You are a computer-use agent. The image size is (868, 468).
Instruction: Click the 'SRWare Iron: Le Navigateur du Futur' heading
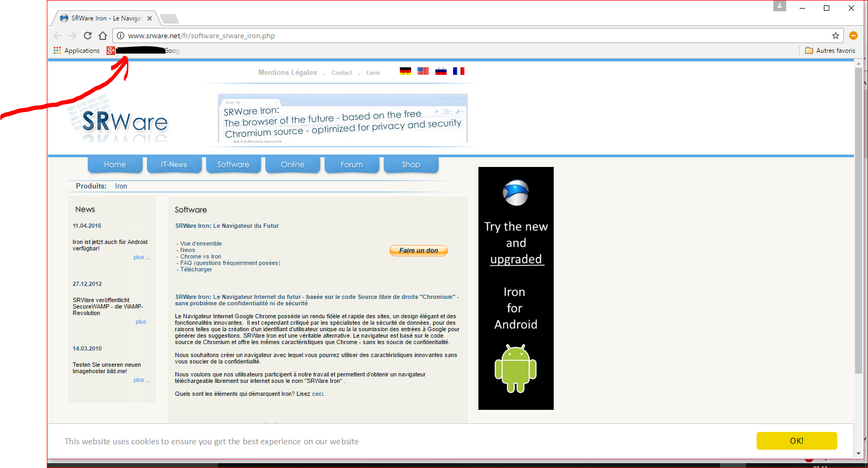click(227, 226)
